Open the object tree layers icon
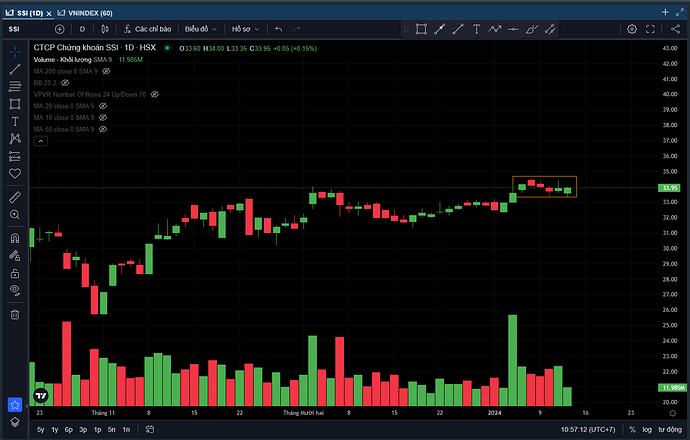This screenshot has height=440, width=690. point(15,422)
